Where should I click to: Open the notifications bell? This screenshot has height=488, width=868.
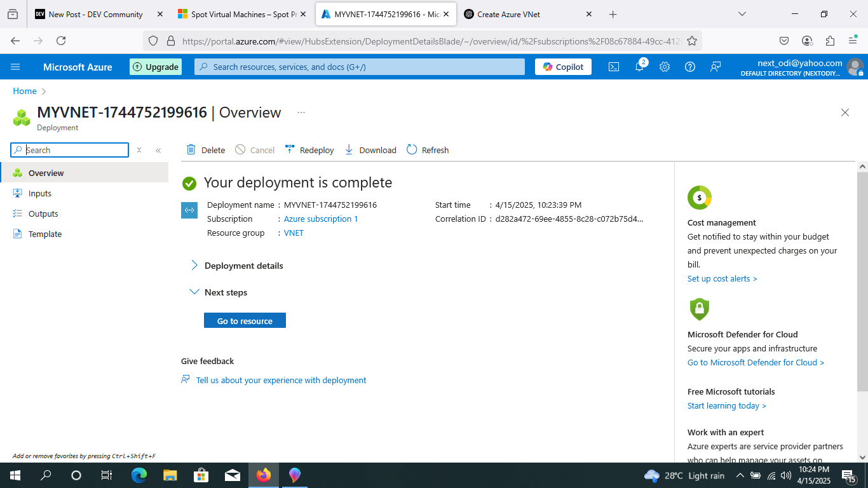(640, 67)
